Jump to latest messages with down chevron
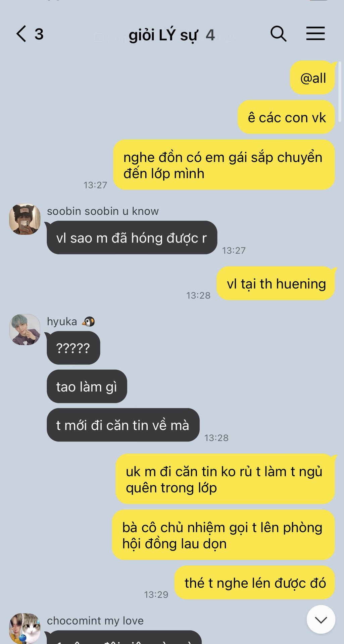Viewport: 344px width, 644px height. [x=321, y=620]
